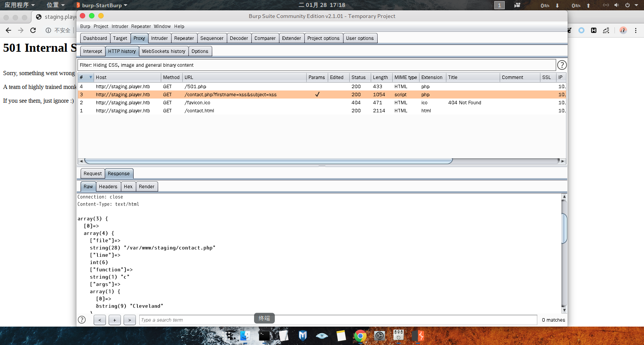The height and width of the screenshot is (345, 644).
Task: Click the previous match < button
Action: coord(100,320)
